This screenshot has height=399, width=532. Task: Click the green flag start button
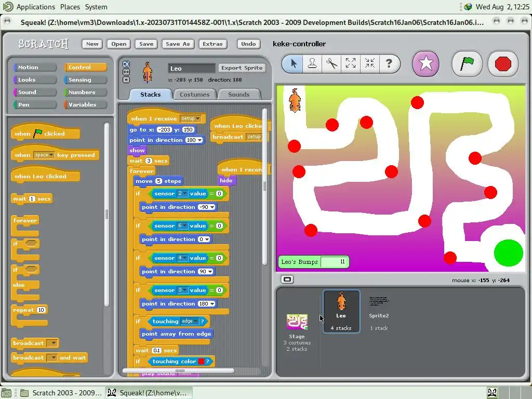pyautogui.click(x=467, y=63)
